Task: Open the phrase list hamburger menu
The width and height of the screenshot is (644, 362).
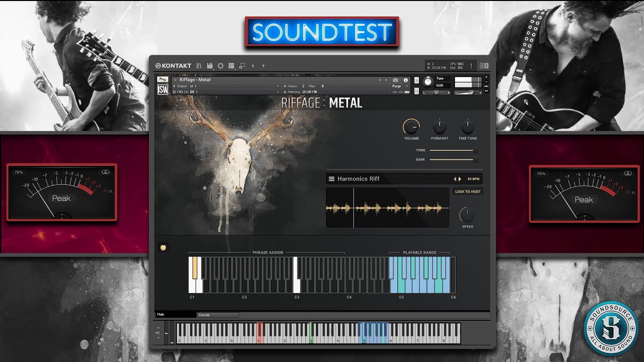Action: [x=332, y=178]
